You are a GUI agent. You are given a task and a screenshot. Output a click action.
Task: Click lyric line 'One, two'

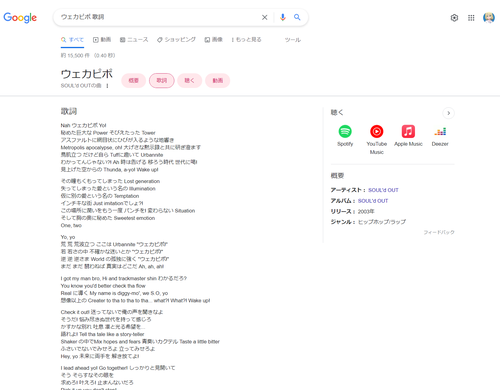[x=71, y=225]
